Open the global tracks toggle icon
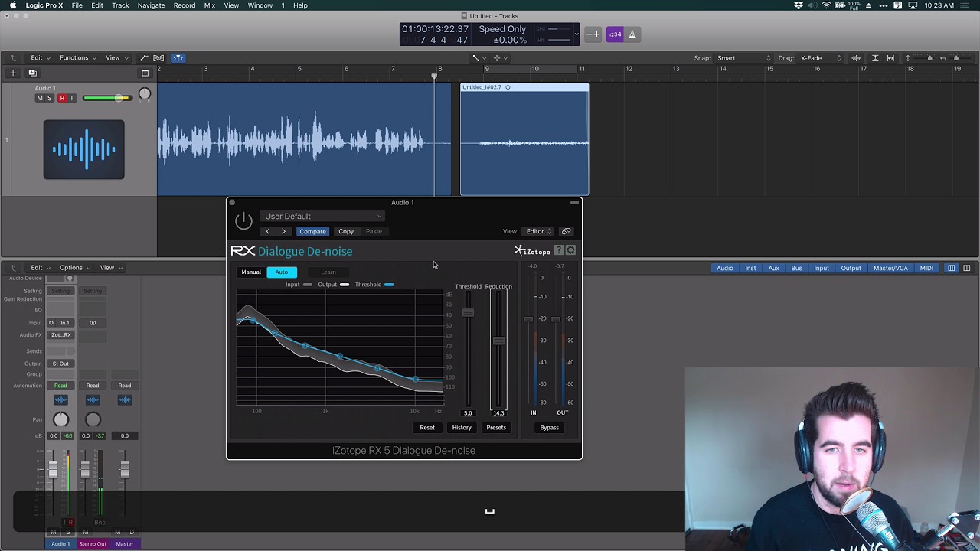980x551 pixels. 145,73
